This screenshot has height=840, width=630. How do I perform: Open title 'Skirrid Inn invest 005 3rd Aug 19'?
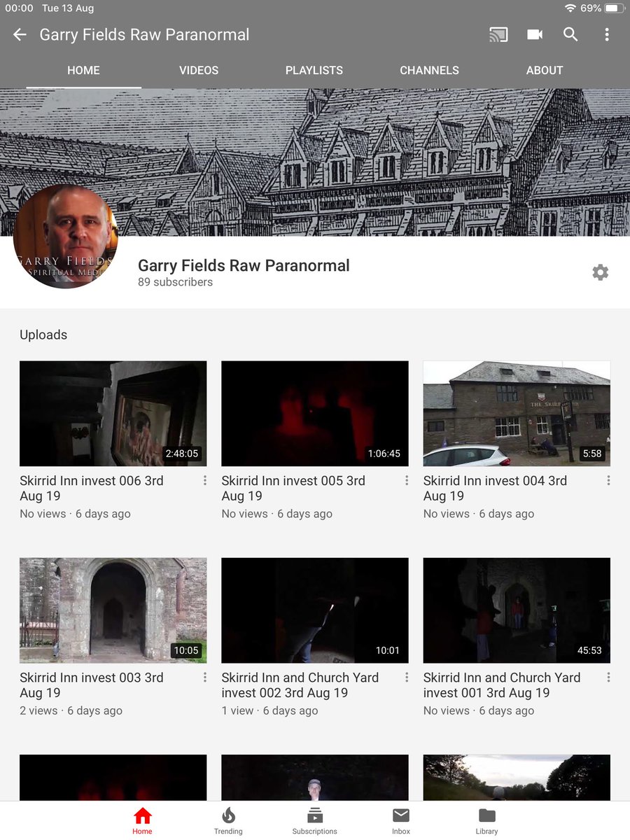click(x=293, y=489)
